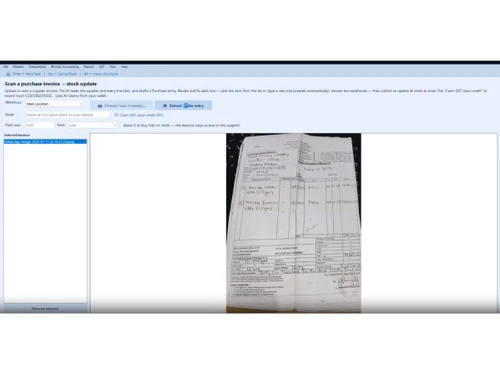Expand the From dropdown showing Cash
This screenshot has height=375, width=500.
click(x=92, y=125)
